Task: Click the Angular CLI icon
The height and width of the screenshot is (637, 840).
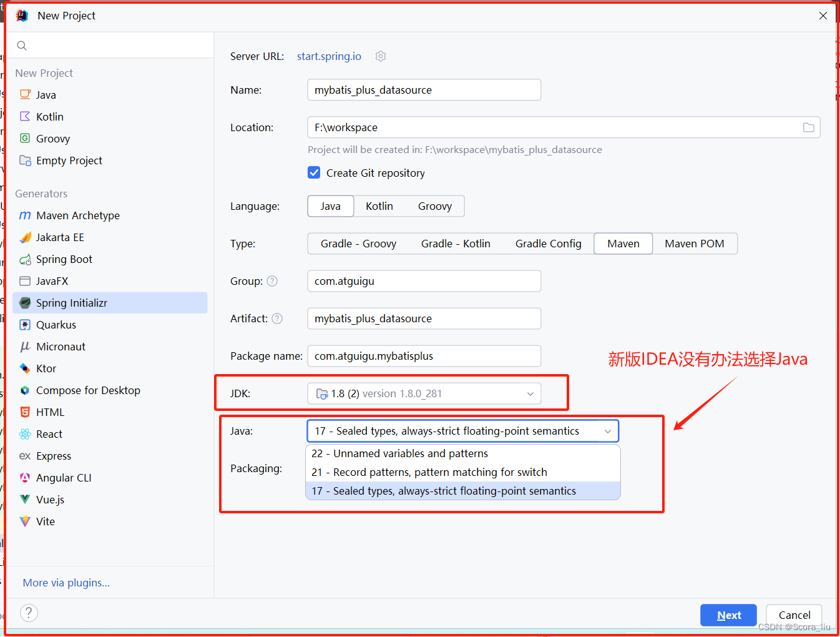Action: [x=25, y=478]
